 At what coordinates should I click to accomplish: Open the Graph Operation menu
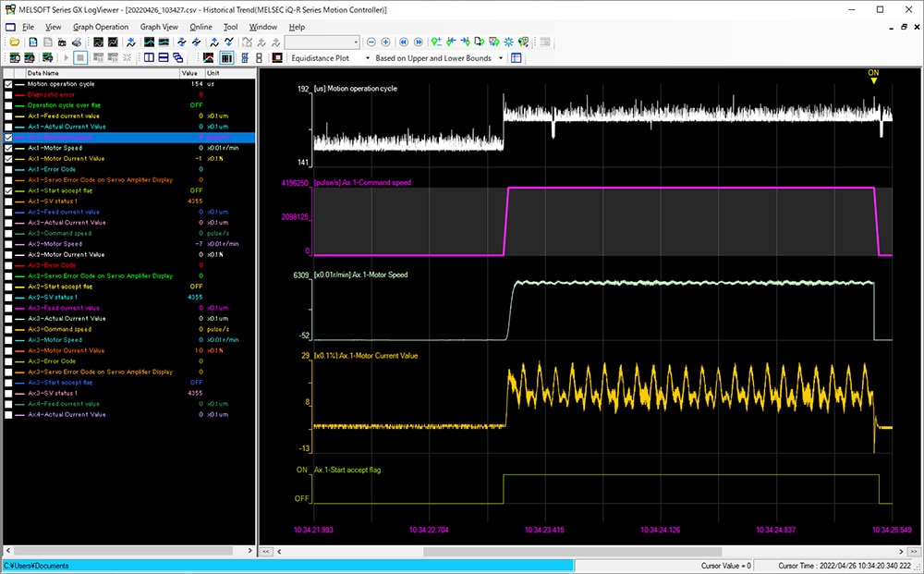point(100,27)
